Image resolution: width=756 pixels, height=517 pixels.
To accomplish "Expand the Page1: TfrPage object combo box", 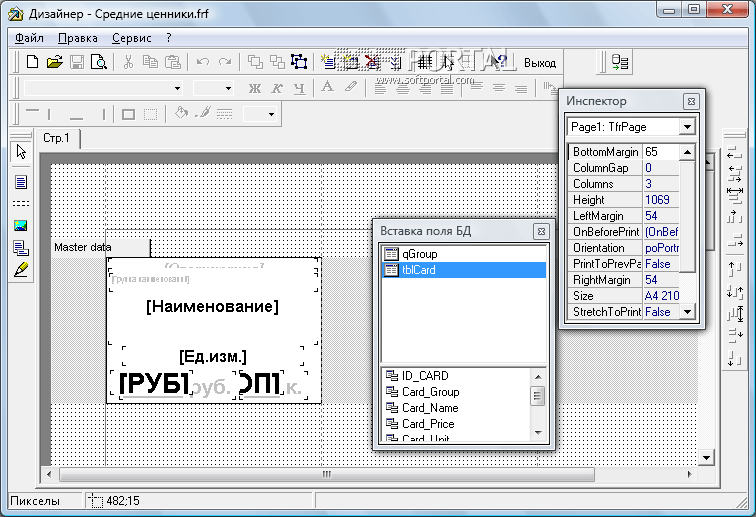I will [687, 127].
